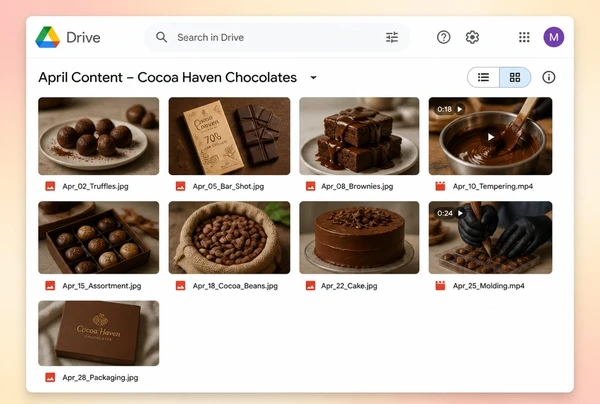Open the account avatar M

click(554, 37)
